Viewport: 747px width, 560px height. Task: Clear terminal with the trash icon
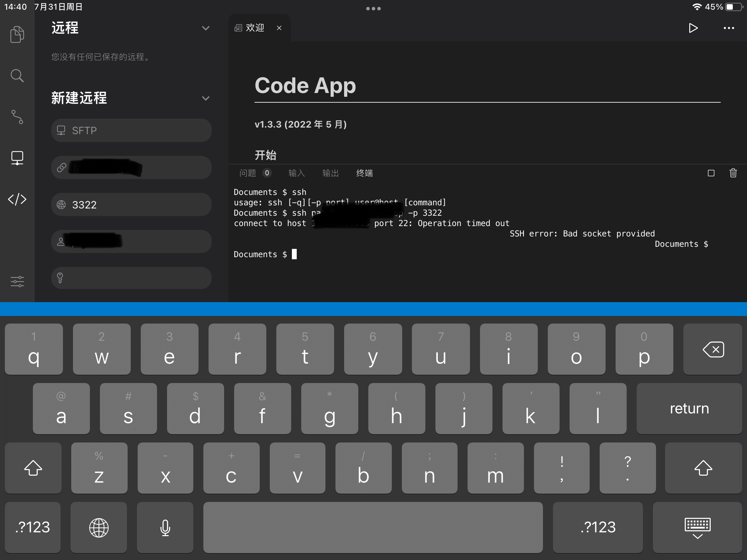[733, 173]
